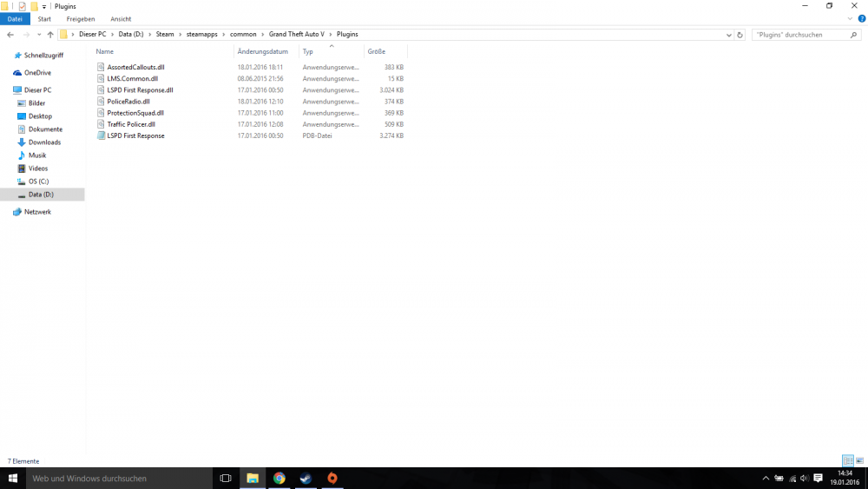Open Desktop folder in sidebar
The width and height of the screenshot is (868, 489).
tap(40, 116)
